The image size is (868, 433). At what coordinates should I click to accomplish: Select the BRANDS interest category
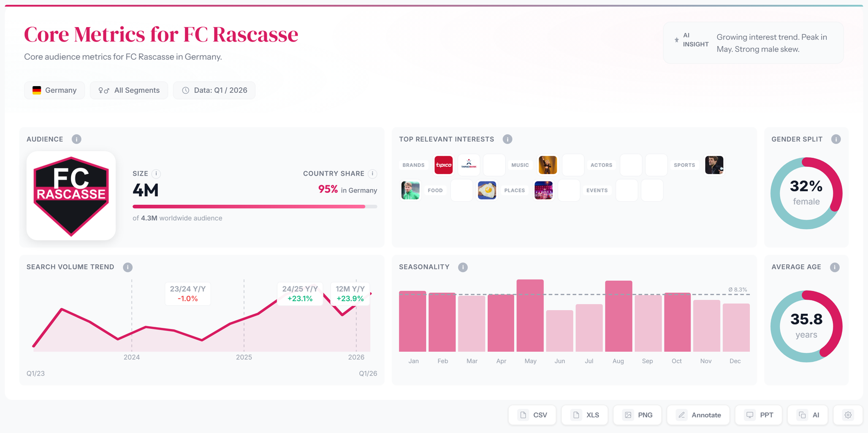[x=413, y=165]
